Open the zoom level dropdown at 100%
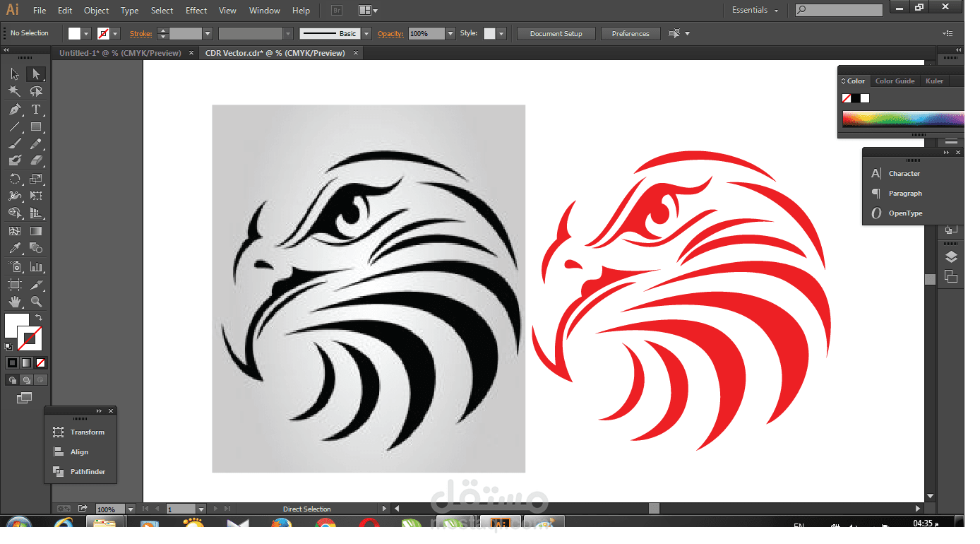 click(x=131, y=509)
